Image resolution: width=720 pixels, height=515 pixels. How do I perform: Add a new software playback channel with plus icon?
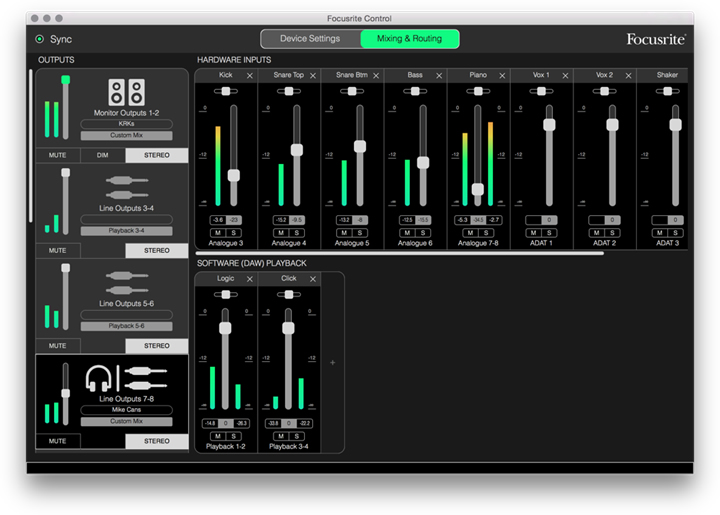tap(333, 363)
